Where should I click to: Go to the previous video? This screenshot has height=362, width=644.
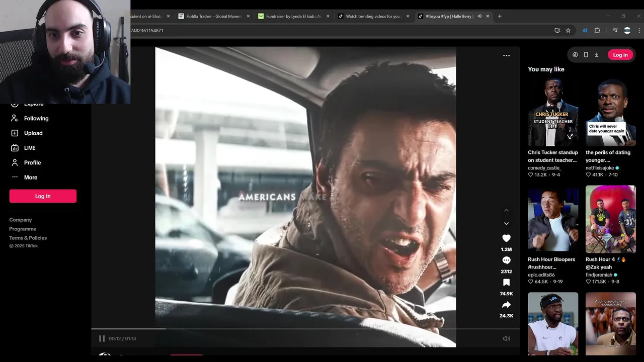coord(506,210)
